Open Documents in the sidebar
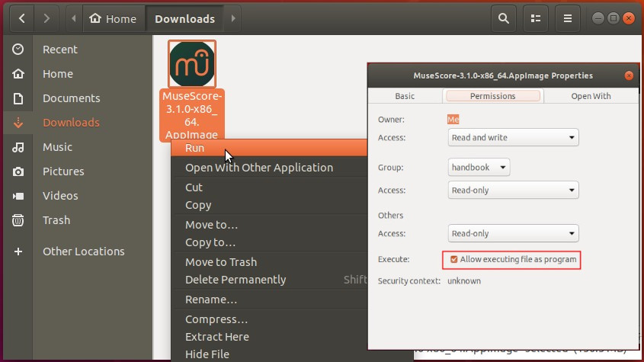Image resolution: width=644 pixels, height=362 pixels. [x=72, y=98]
